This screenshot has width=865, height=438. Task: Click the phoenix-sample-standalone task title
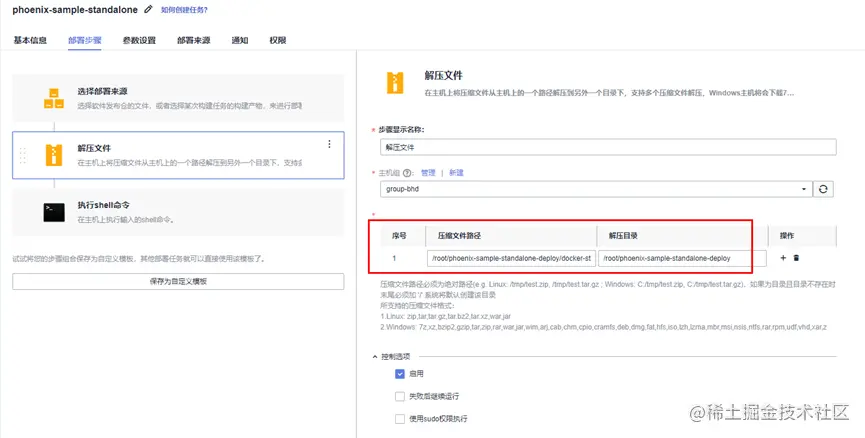76,9
